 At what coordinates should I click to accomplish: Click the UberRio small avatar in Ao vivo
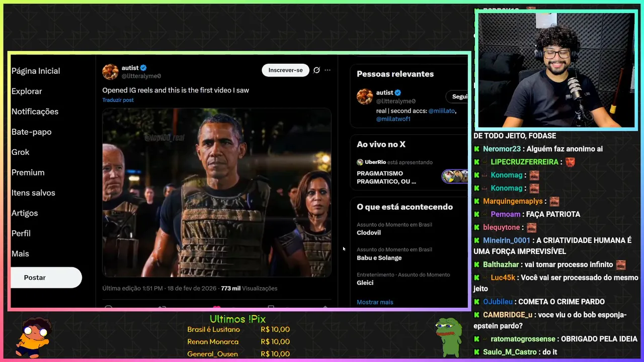tap(360, 162)
